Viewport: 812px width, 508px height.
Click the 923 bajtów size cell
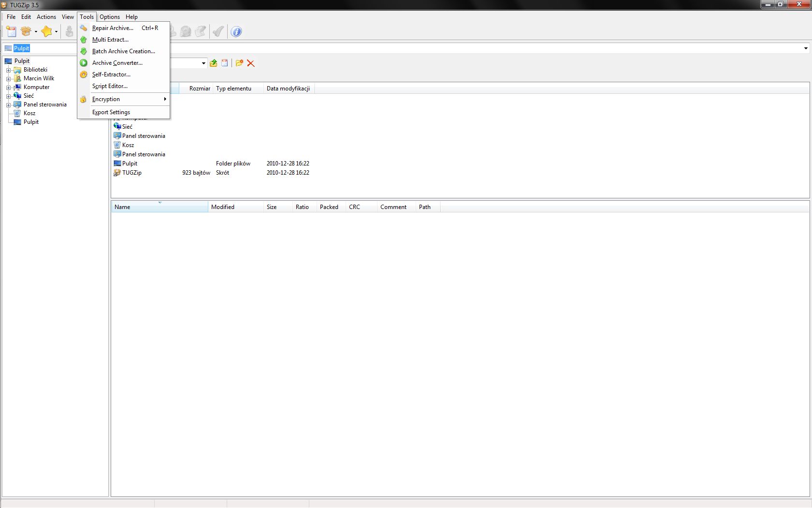click(x=196, y=173)
